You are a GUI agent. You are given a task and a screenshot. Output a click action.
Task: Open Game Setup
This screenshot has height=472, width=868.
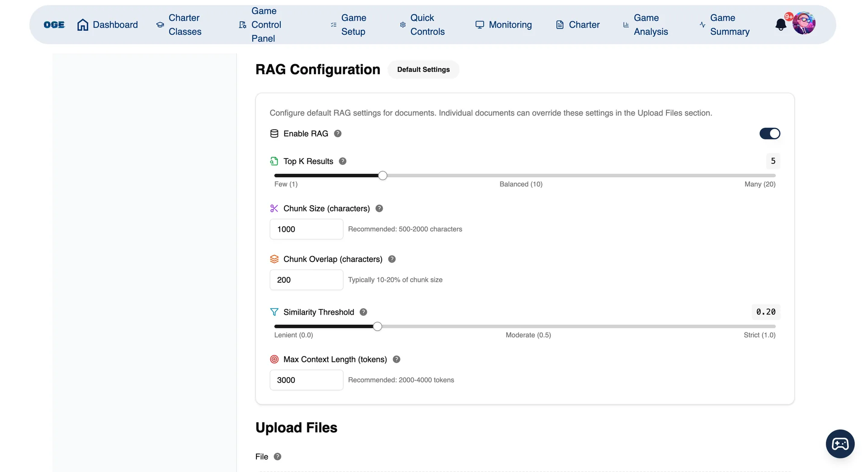click(x=348, y=25)
